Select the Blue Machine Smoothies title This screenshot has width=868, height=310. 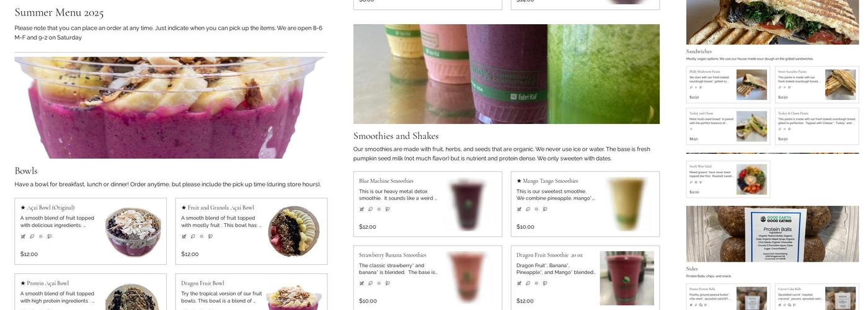click(386, 181)
